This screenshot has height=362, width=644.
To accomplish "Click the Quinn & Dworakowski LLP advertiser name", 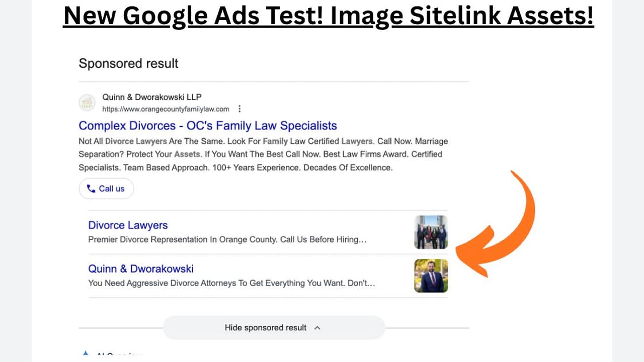I will click(x=152, y=97).
